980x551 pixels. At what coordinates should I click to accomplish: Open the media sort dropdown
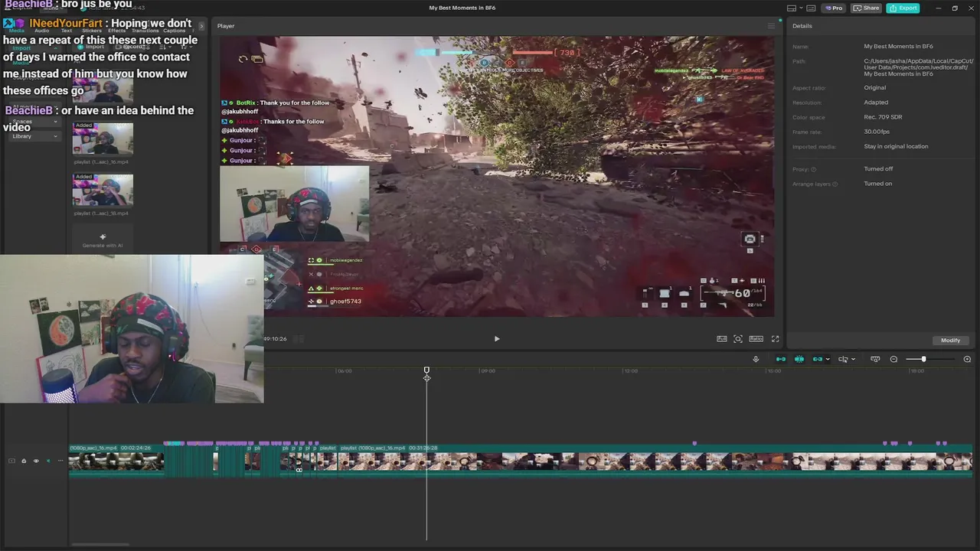coord(166,47)
